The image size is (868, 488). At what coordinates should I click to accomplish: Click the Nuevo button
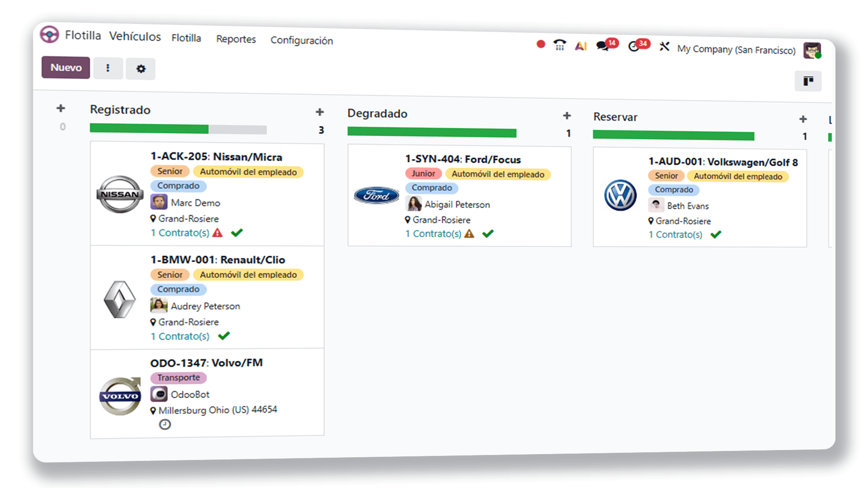tap(66, 67)
